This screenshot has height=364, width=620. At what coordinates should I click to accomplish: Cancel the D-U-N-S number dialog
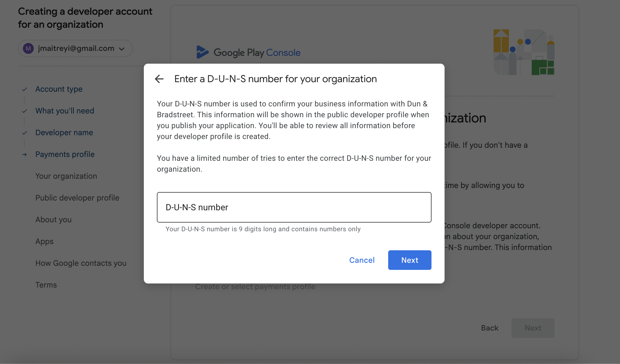point(362,260)
